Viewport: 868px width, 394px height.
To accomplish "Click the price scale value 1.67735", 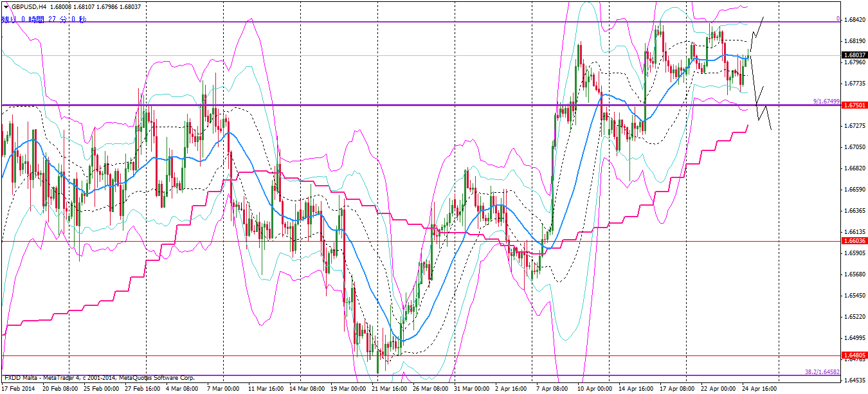I will coord(854,84).
